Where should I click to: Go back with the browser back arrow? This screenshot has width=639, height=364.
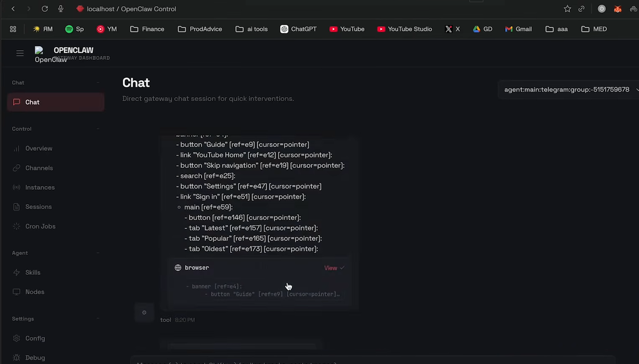pyautogui.click(x=13, y=9)
